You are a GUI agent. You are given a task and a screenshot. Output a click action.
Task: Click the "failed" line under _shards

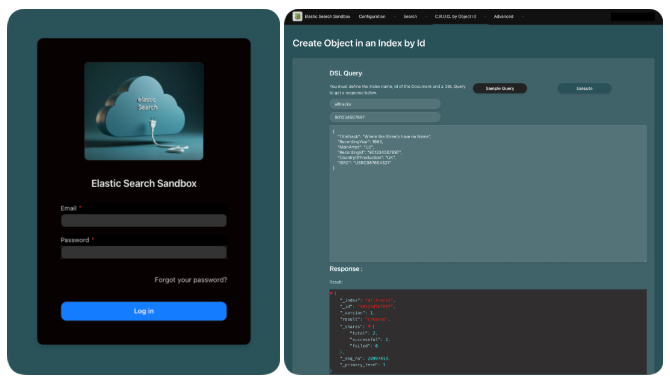(364, 346)
